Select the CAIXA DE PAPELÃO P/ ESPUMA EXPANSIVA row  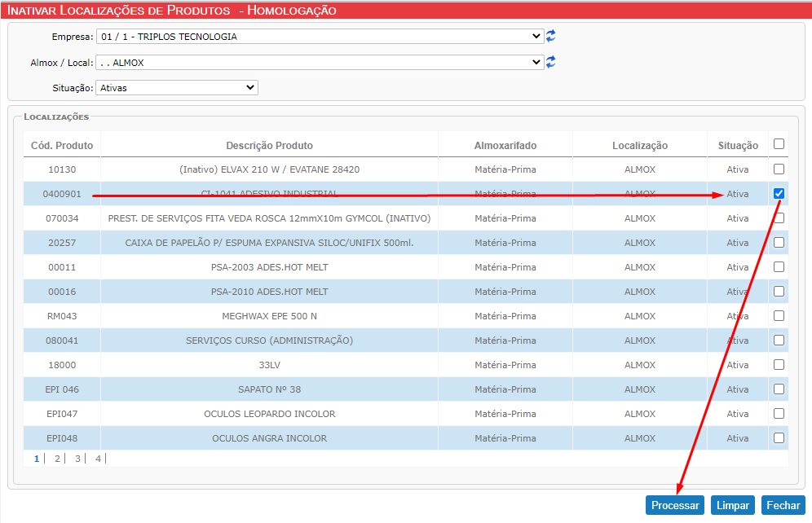pyautogui.click(x=406, y=243)
